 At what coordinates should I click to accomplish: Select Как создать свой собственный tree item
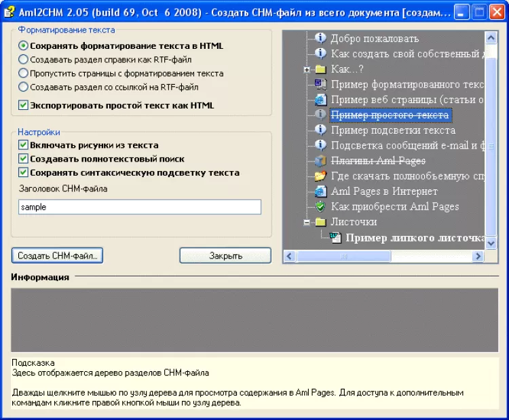407,54
